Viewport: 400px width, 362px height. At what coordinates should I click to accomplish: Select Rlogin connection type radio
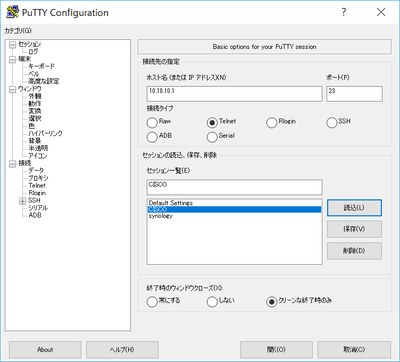[x=272, y=122]
